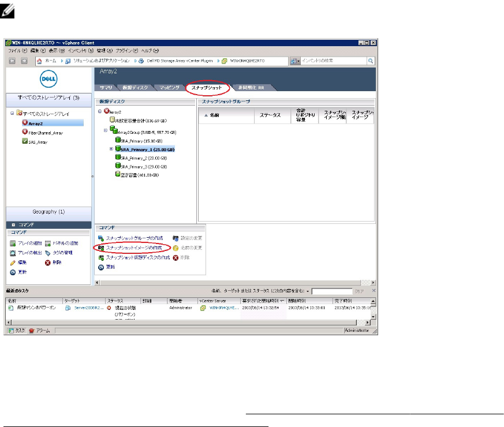Sort snapshot groups by ステータス column
The image size is (504, 427).
[x=272, y=115]
